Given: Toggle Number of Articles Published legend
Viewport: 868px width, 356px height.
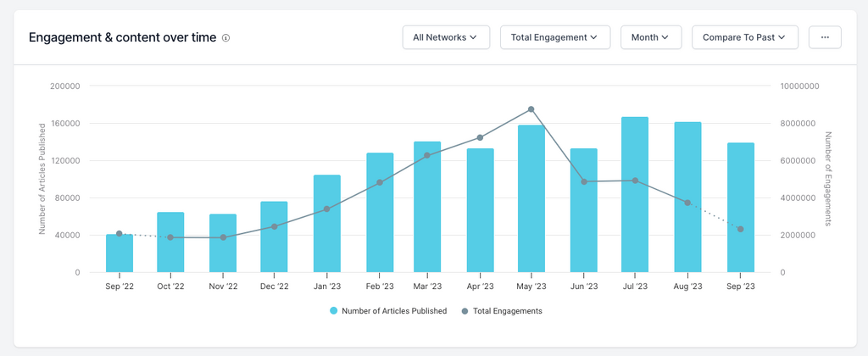Looking at the screenshot, I should click(x=393, y=311).
